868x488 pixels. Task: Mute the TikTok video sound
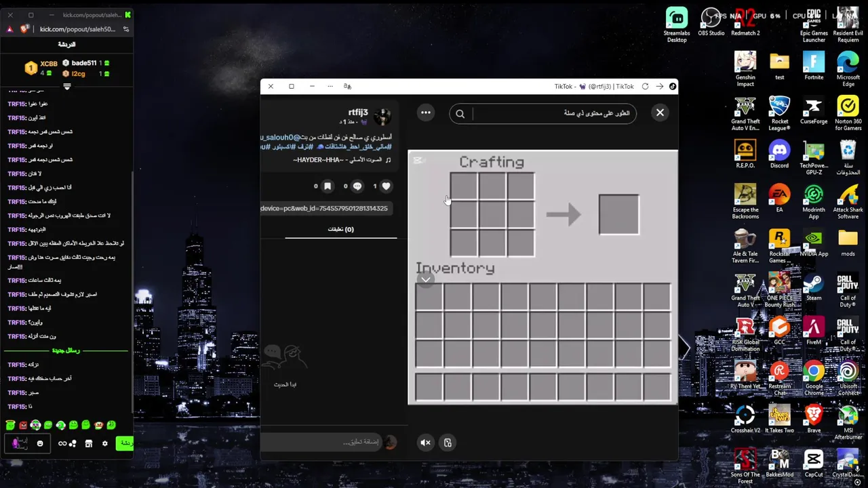coord(425,443)
